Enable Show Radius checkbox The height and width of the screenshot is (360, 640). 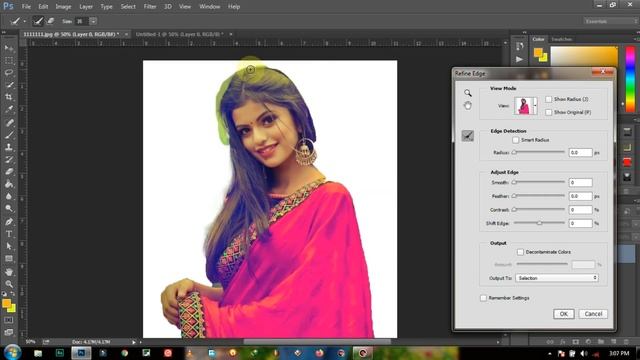[549, 99]
